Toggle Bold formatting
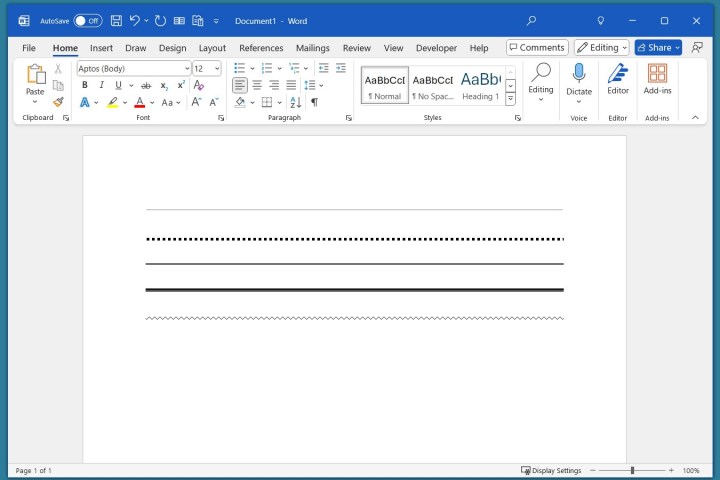Viewport: 720px width, 480px height. [84, 85]
